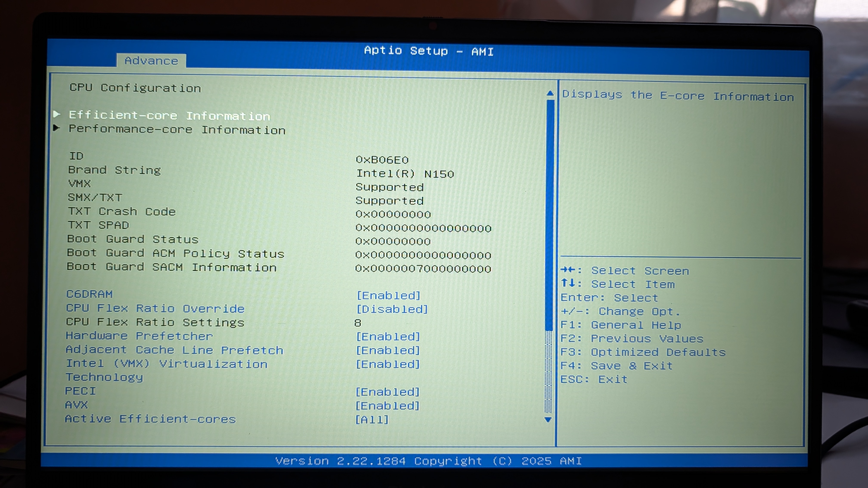The image size is (868, 488).
Task: Click CPU Flex Ratio Settings value 8
Action: coord(358,323)
